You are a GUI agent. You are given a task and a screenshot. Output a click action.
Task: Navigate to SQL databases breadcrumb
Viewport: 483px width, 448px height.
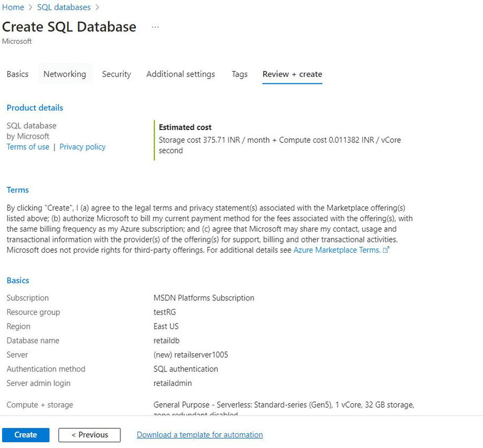coord(64,7)
